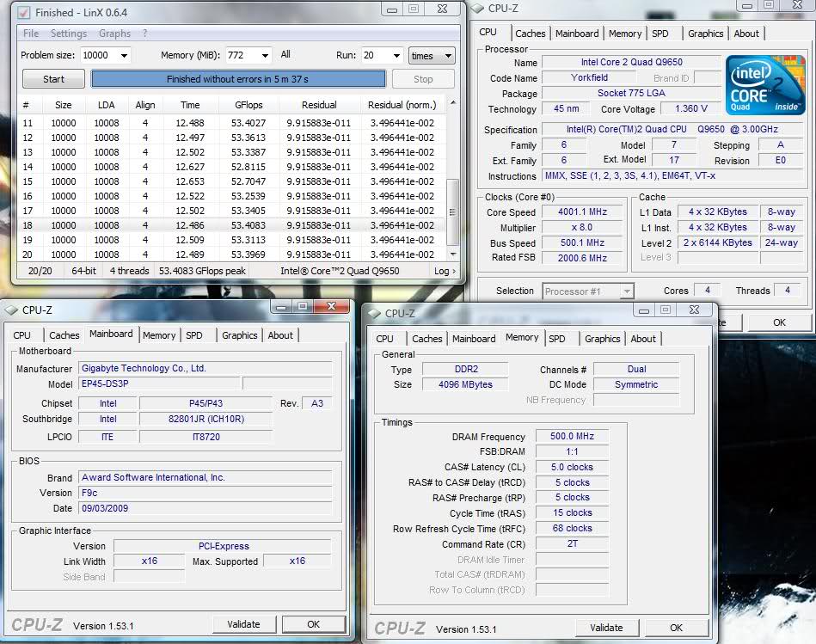This screenshot has height=644, width=816.
Task: Open the Graphs menu in LinX
Action: pos(114,34)
